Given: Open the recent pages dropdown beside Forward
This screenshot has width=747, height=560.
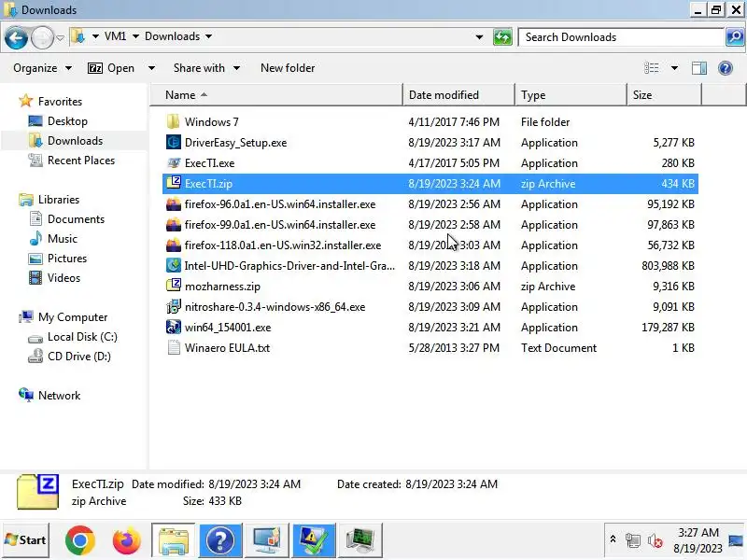Looking at the screenshot, I should (60, 37).
